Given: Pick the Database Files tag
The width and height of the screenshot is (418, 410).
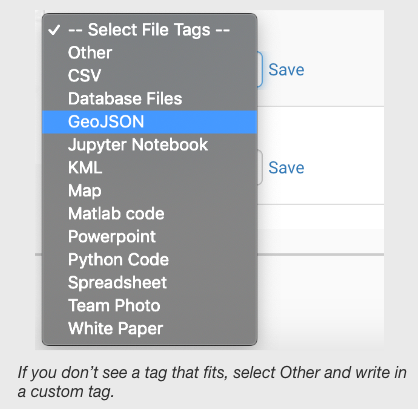Looking at the screenshot, I should click(149, 99).
